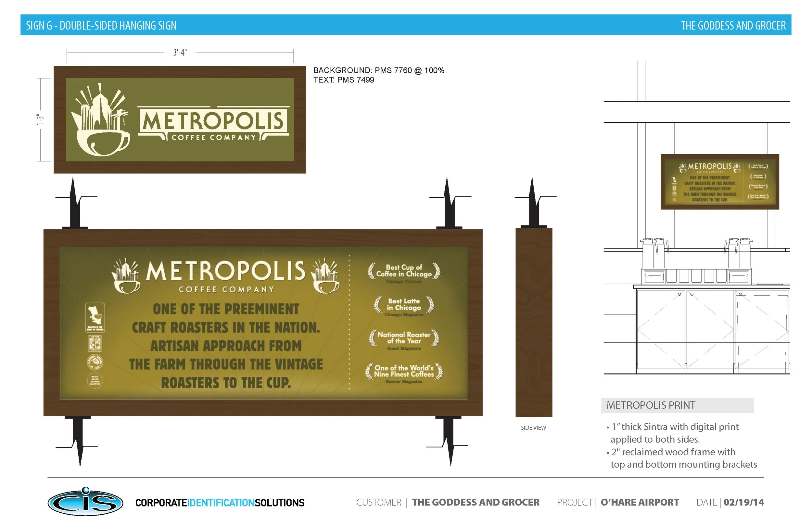Click the CORPORATE IDENTIFICATION SOLUTIONS text
The image size is (812, 525).
pos(220,503)
